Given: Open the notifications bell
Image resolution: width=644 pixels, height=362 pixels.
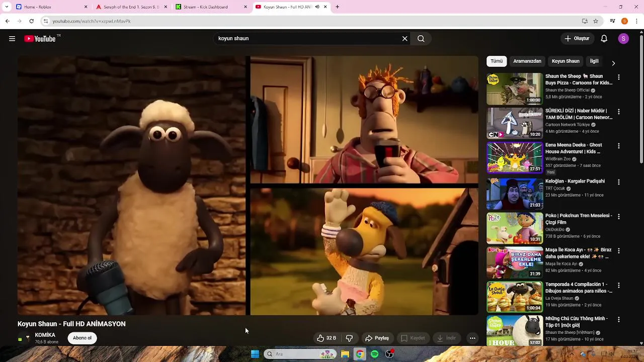Looking at the screenshot, I should point(604,39).
